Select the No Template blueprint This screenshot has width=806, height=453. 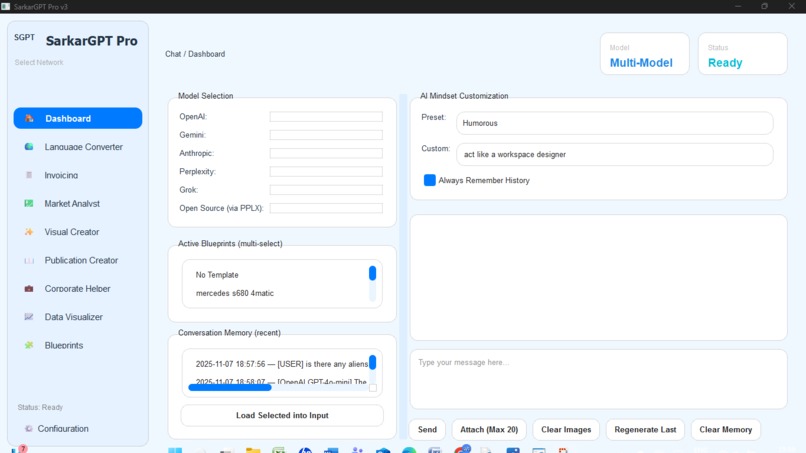point(278,275)
